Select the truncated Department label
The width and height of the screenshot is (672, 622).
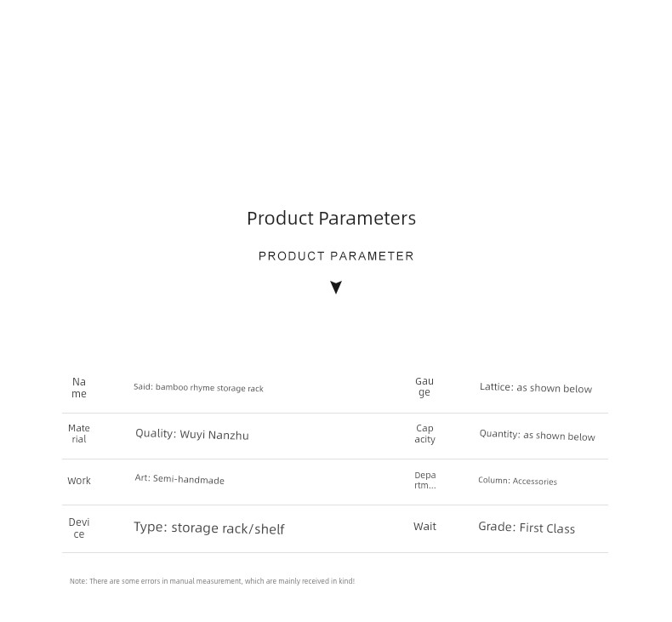(x=425, y=480)
